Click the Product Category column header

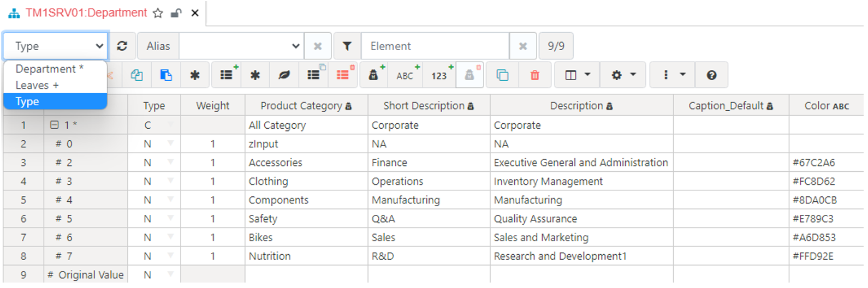(306, 106)
